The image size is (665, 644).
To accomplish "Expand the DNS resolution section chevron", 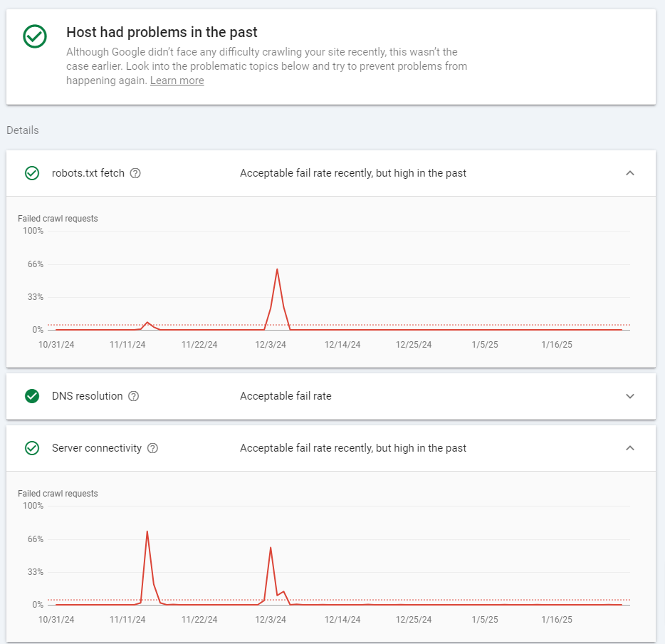I will click(630, 396).
